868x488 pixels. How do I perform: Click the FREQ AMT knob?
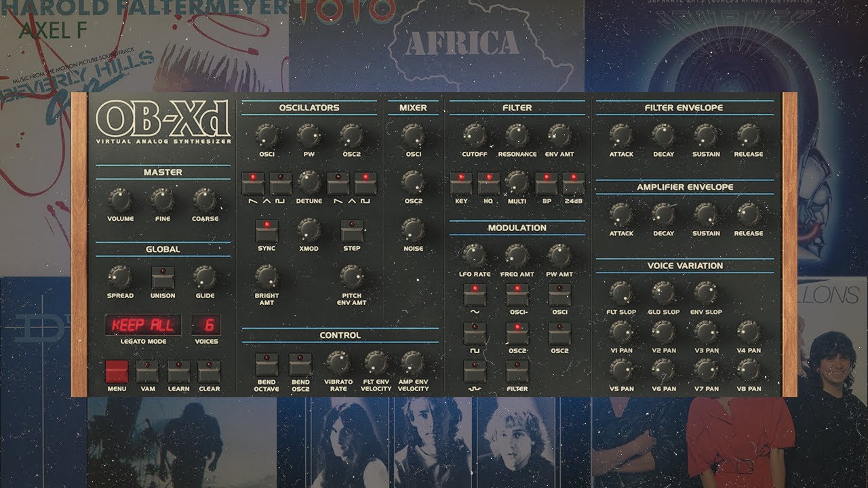(x=517, y=256)
